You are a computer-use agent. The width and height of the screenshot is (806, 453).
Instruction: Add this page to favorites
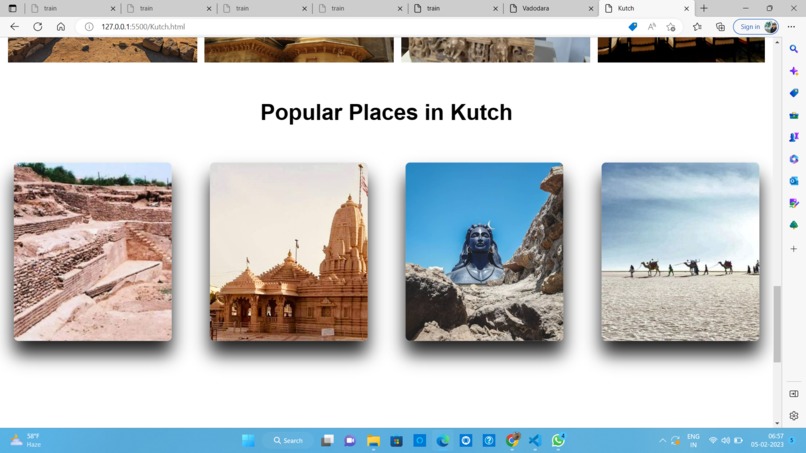click(671, 27)
